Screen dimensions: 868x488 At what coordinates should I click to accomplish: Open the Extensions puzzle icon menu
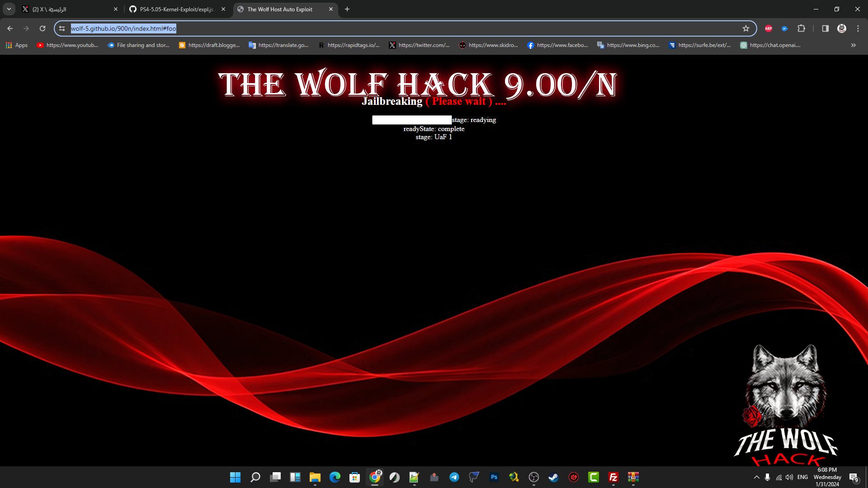(801, 28)
